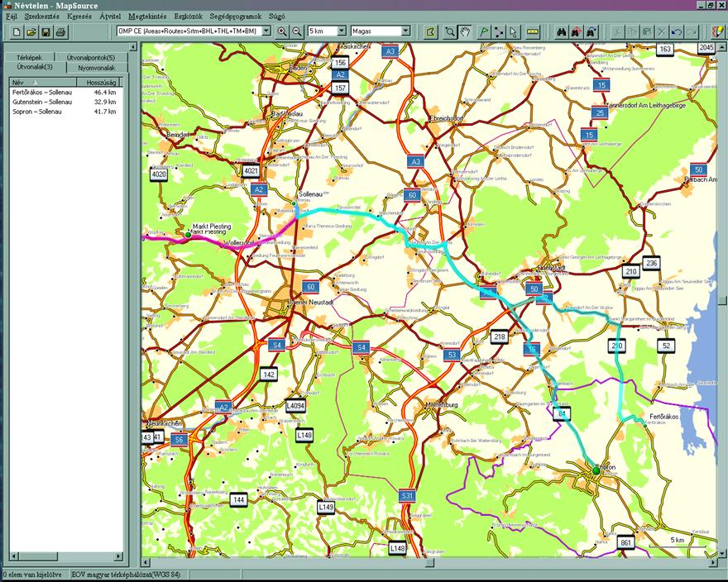Open the Eszközök menu
Viewport: 728px width, 582px height.
point(189,17)
